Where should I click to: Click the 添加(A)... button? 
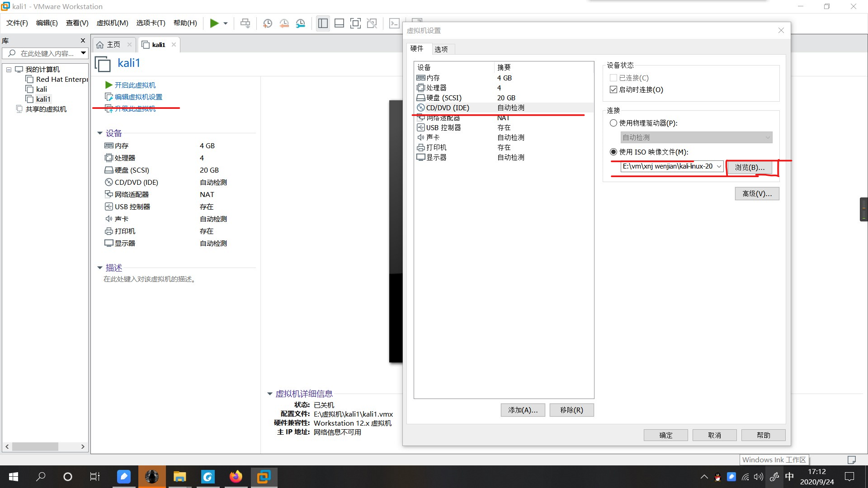(523, 410)
